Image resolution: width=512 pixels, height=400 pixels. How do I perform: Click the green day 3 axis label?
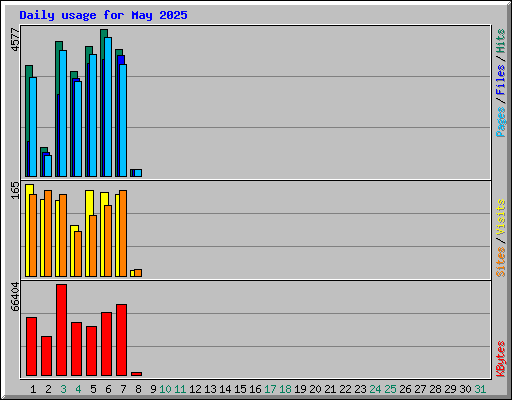63,389
